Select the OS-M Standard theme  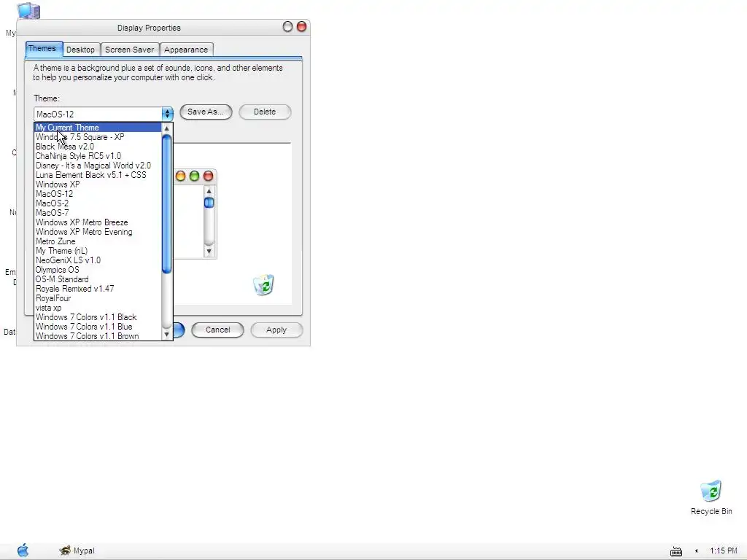click(98, 279)
